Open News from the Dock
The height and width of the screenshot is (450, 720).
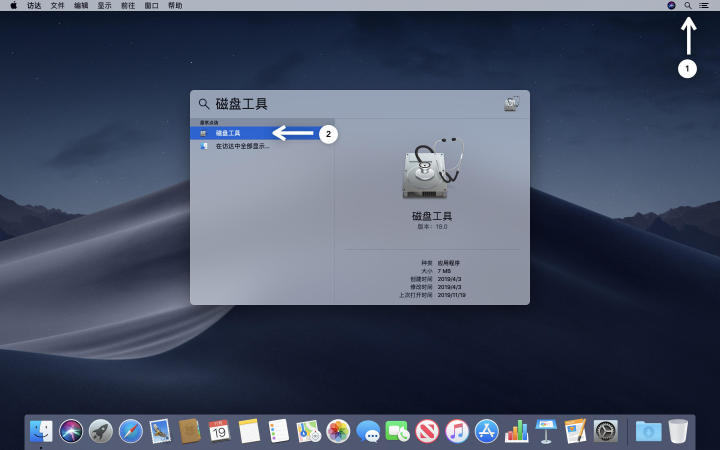[x=427, y=432]
